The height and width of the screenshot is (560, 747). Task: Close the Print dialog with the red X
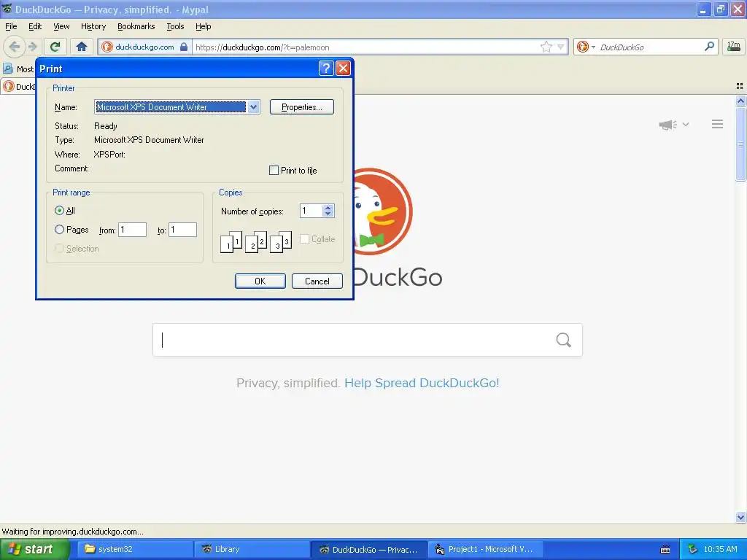pos(343,68)
